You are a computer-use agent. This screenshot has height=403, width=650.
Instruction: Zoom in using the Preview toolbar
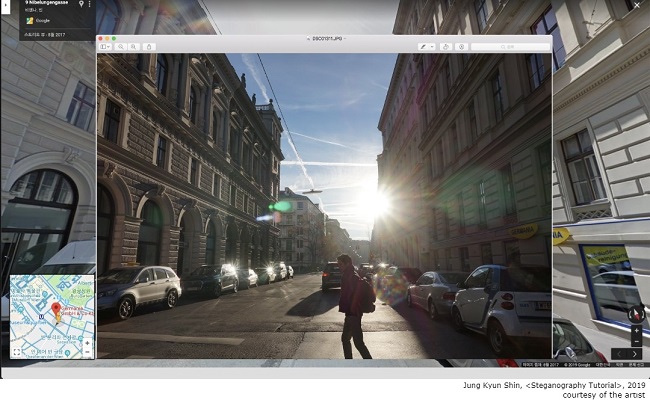(134, 46)
